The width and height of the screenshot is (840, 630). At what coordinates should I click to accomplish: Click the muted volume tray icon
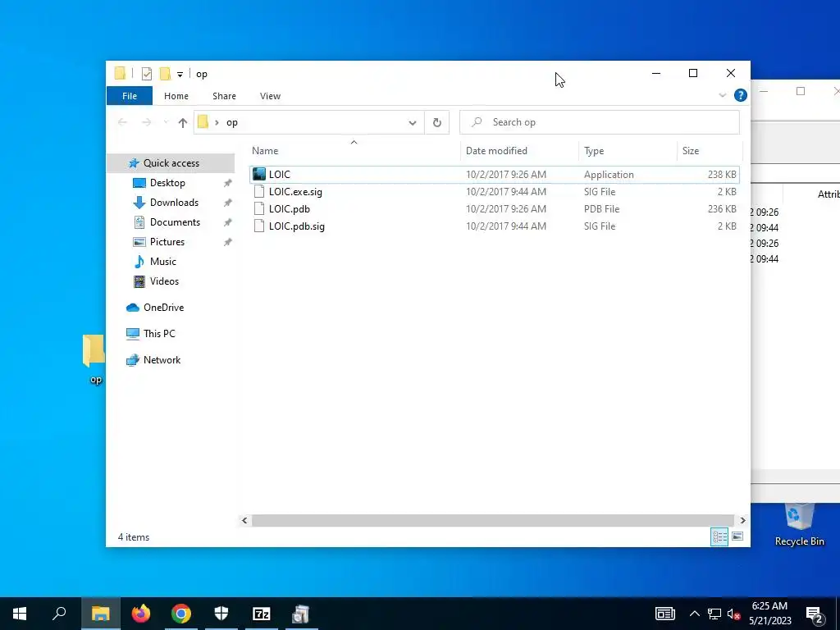(734, 614)
